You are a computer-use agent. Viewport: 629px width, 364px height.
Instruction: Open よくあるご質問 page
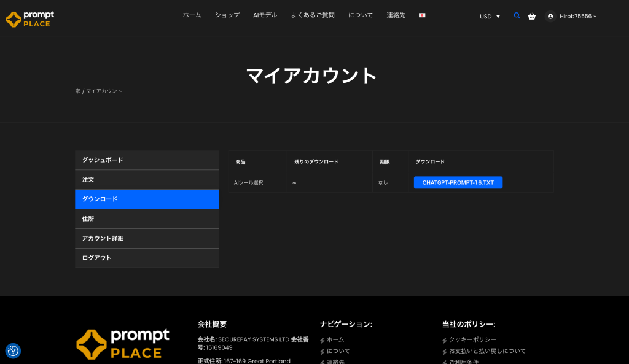313,15
